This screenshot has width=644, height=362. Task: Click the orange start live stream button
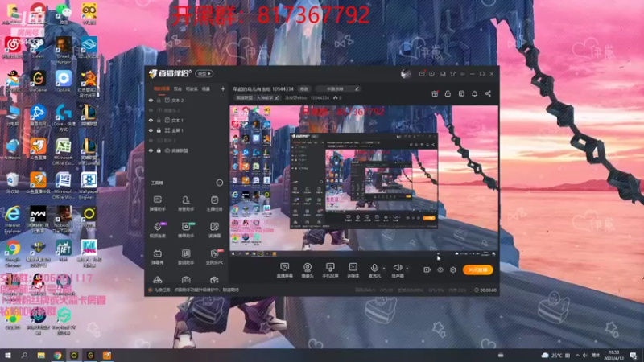477,269
